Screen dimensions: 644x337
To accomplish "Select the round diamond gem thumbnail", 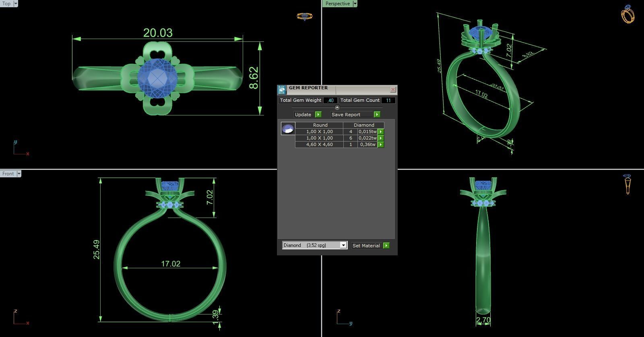I will 288,129.
